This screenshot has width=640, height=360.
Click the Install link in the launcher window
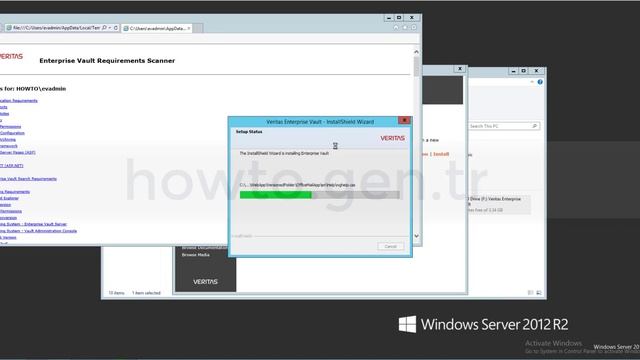(441, 154)
